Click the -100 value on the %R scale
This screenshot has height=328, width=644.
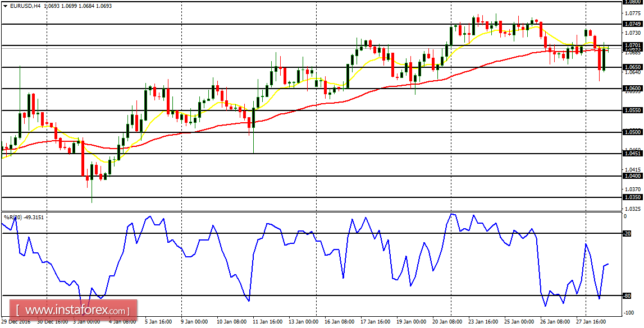[628, 313]
